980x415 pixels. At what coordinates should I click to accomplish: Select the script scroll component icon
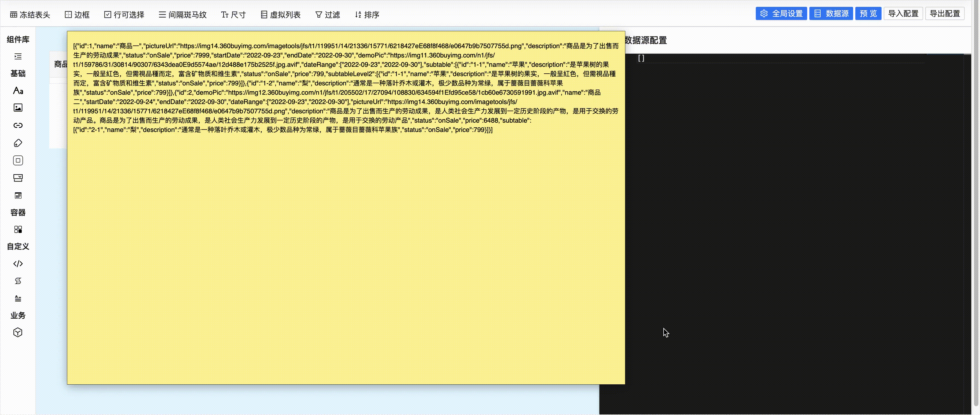pos(18,281)
